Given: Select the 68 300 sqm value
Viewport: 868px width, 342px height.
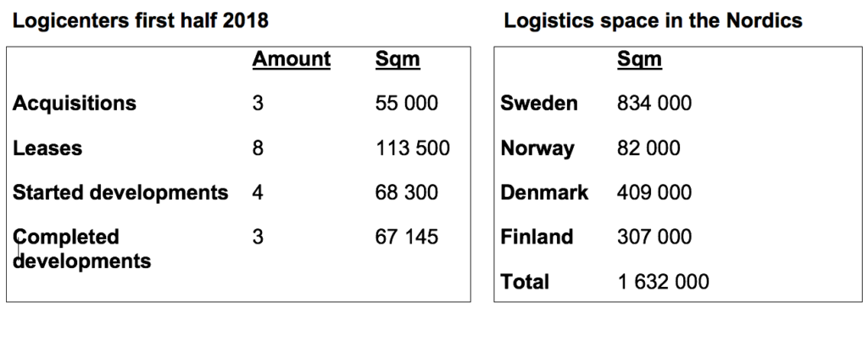Looking at the screenshot, I should click(406, 193).
